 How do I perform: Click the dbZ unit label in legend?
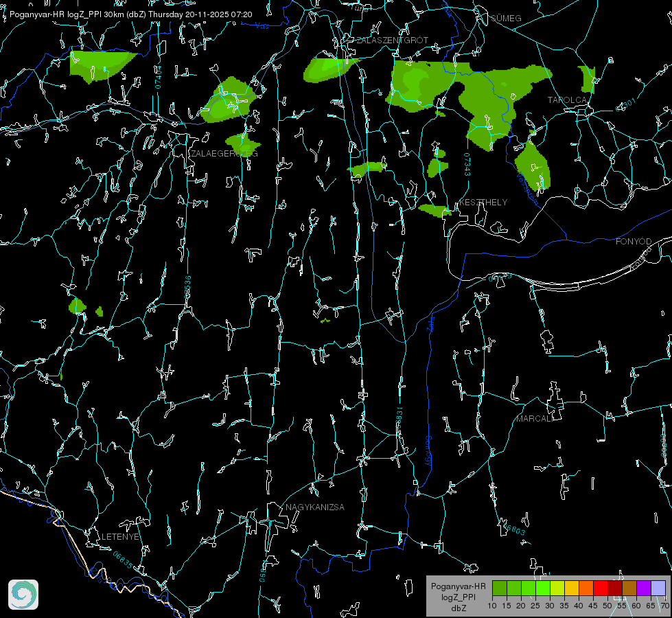[459, 608]
